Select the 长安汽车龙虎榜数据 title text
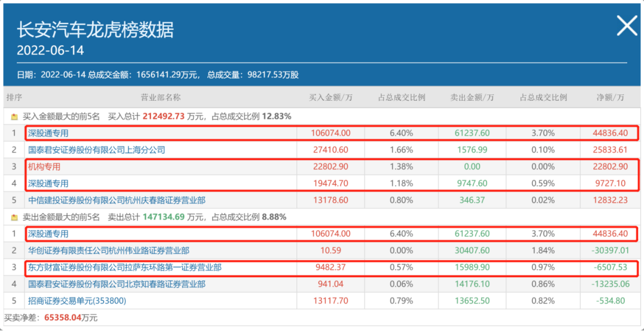Screen dimensions: 644x331 point(95,30)
